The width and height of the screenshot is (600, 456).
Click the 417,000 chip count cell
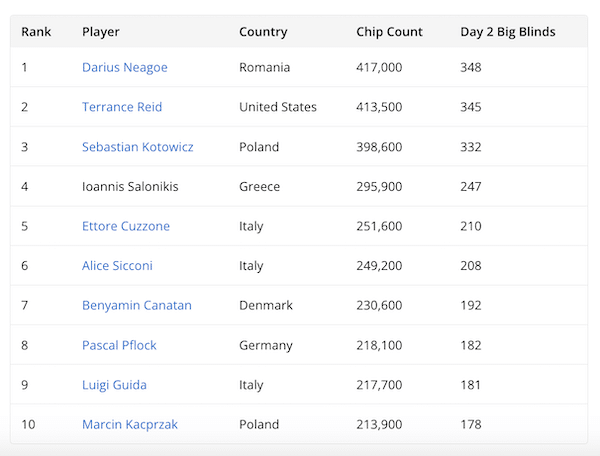coord(379,68)
